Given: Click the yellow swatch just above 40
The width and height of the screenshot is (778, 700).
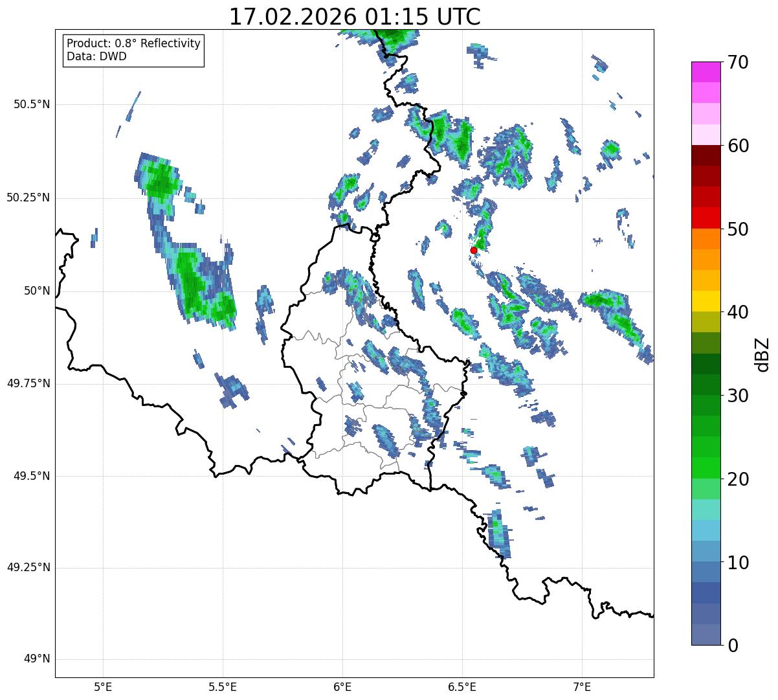Looking at the screenshot, I should click(706, 302).
